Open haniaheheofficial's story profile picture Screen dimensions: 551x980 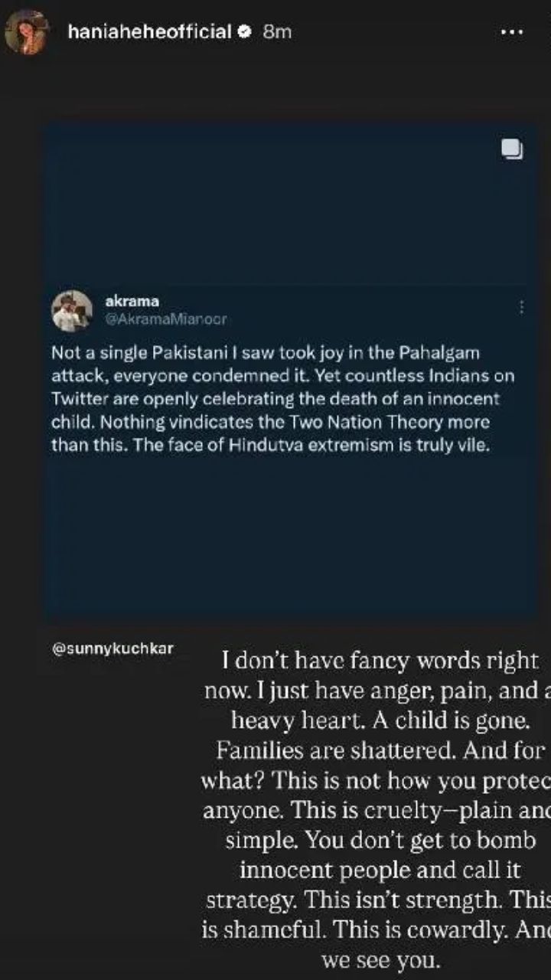click(28, 32)
